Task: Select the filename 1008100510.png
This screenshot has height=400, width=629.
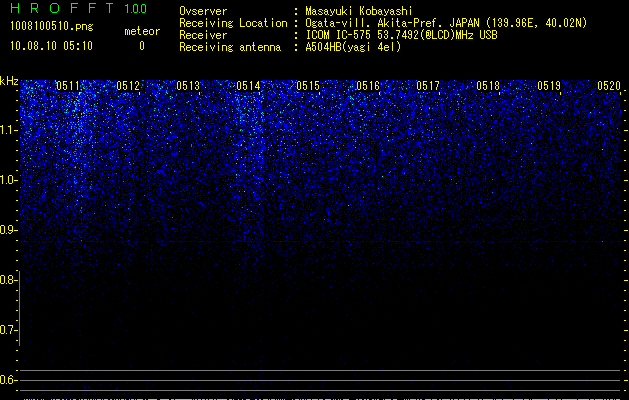Action: click(x=52, y=27)
